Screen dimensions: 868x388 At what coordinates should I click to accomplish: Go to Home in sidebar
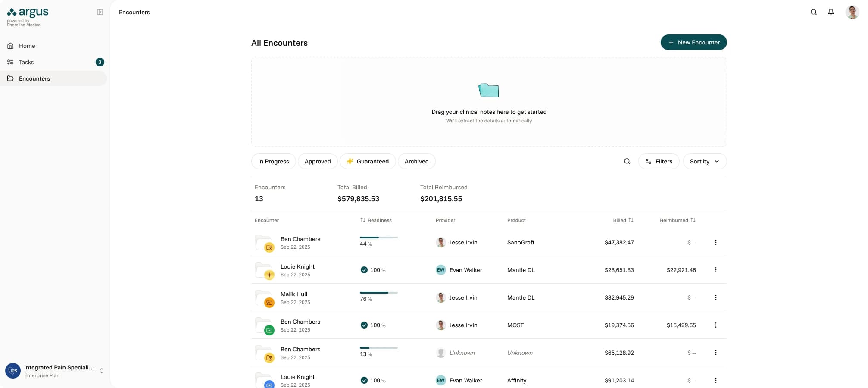coord(27,46)
